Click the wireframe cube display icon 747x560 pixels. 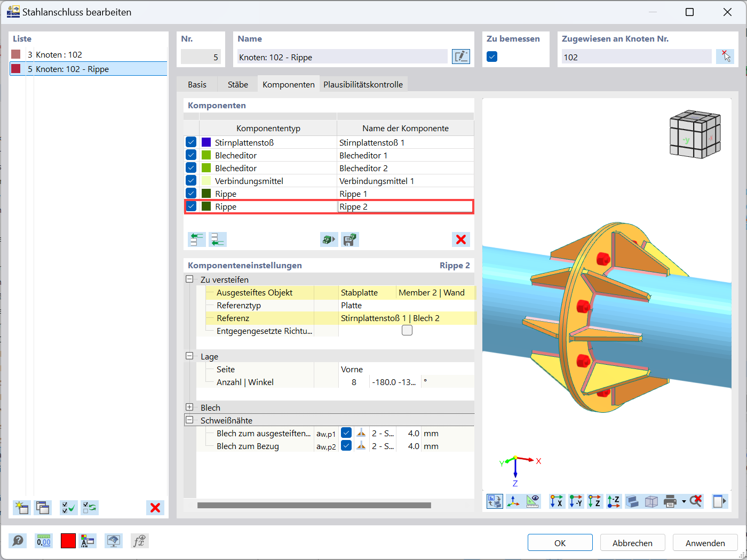coord(651,501)
